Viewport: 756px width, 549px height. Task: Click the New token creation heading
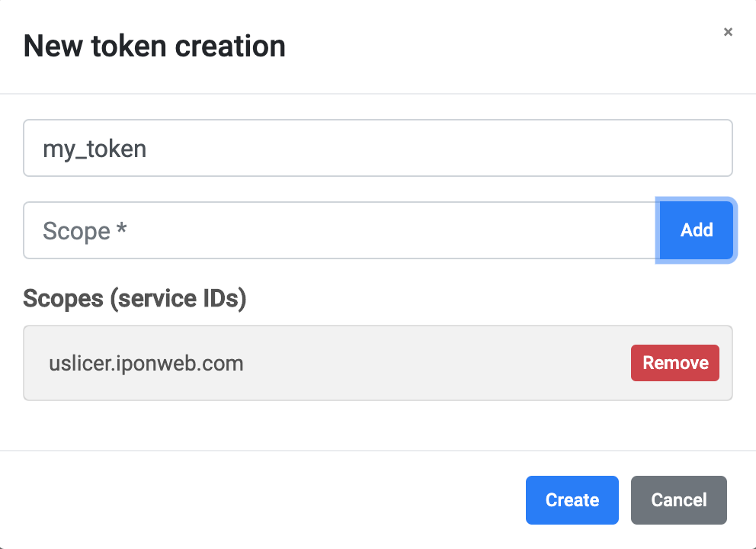tap(155, 47)
